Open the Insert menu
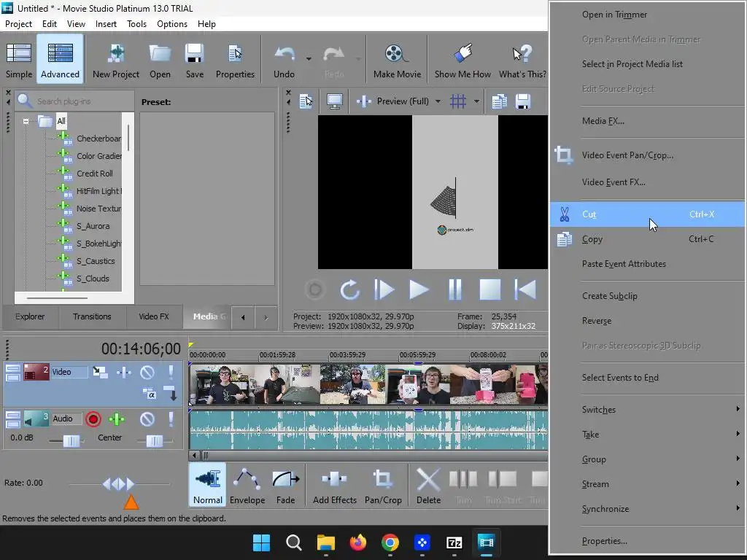Viewport: 747px width, 560px height. point(106,24)
